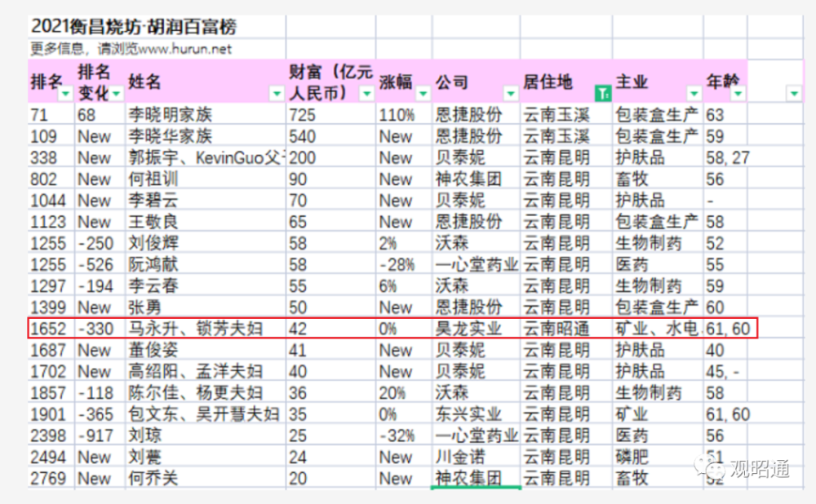Select the wealth cell 200

[331, 157]
